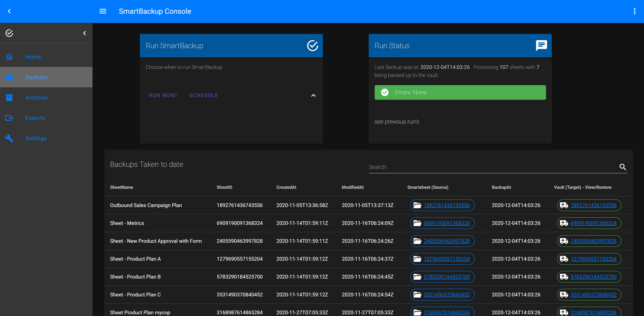Image resolution: width=644 pixels, height=316 pixels.
Task: Click vault truck icon for Sheet - Metrics
Action: tap(564, 223)
